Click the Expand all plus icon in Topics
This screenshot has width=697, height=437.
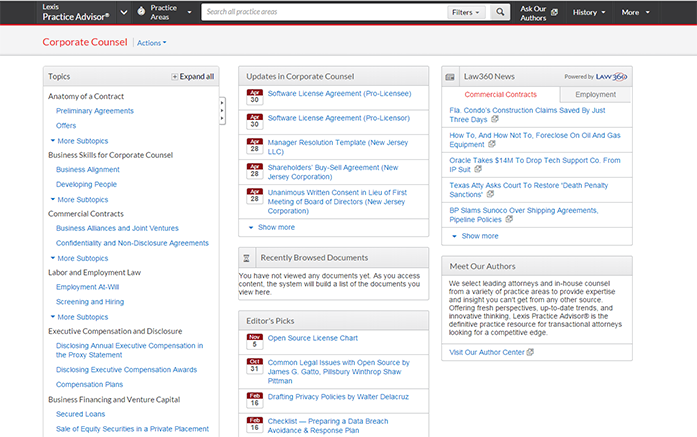point(175,76)
